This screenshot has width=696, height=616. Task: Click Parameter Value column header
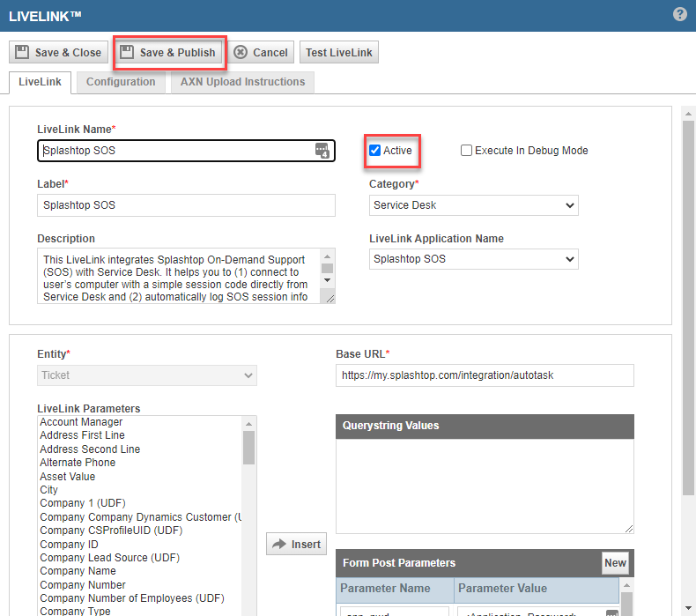(537, 589)
